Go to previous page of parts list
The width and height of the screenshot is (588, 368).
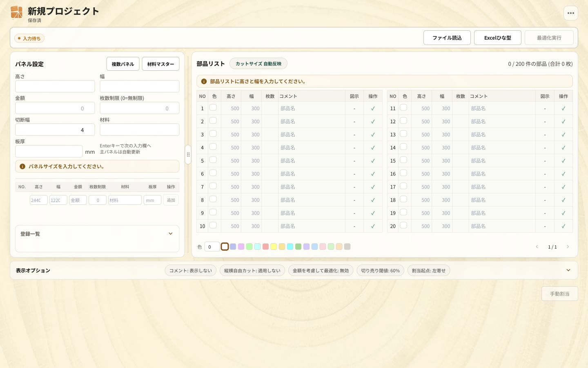(537, 247)
